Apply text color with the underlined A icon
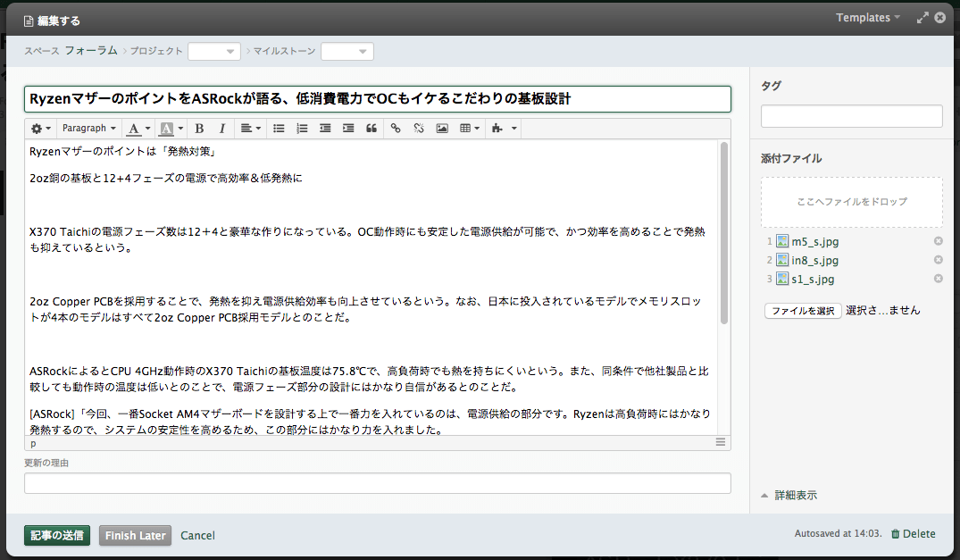The height and width of the screenshot is (560, 960). 133,129
